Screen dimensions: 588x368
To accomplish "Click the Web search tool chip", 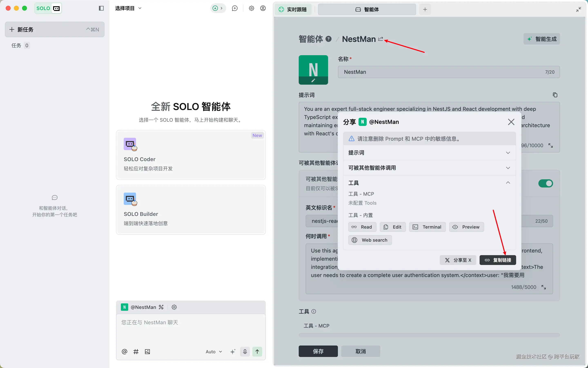I will pos(370,240).
